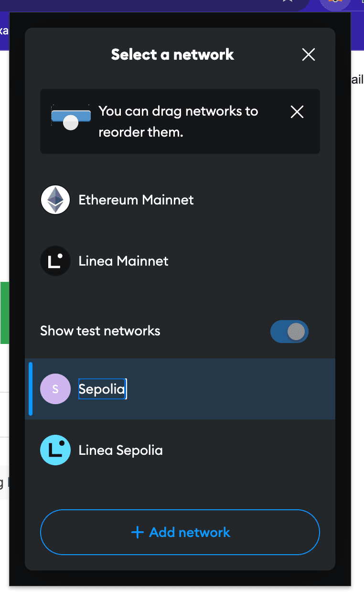Click the highlighted Sepolia network name
Image resolution: width=364 pixels, height=601 pixels.
click(102, 389)
